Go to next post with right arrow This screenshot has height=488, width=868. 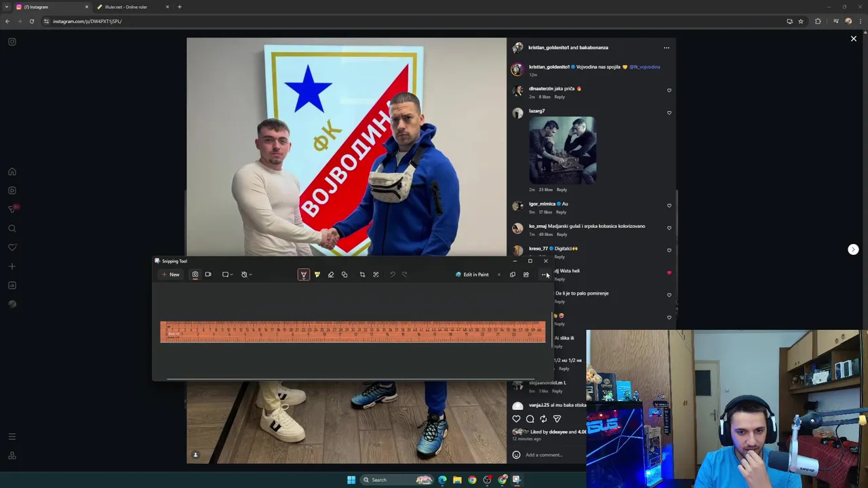click(x=853, y=249)
